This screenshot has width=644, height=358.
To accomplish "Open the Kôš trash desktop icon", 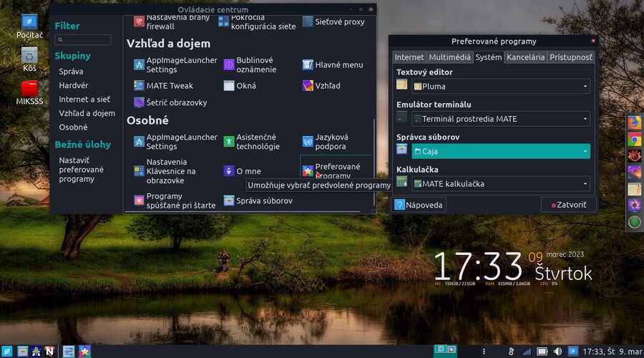I will click(x=29, y=59).
